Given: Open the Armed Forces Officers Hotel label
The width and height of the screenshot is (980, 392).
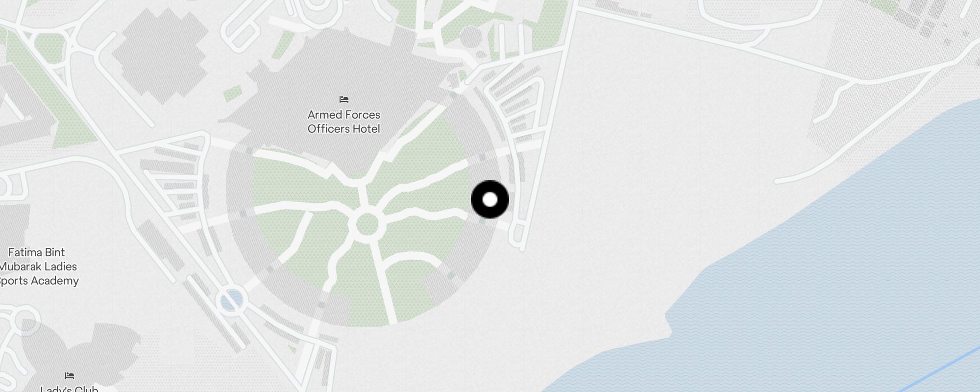Looking at the screenshot, I should click(x=344, y=122).
